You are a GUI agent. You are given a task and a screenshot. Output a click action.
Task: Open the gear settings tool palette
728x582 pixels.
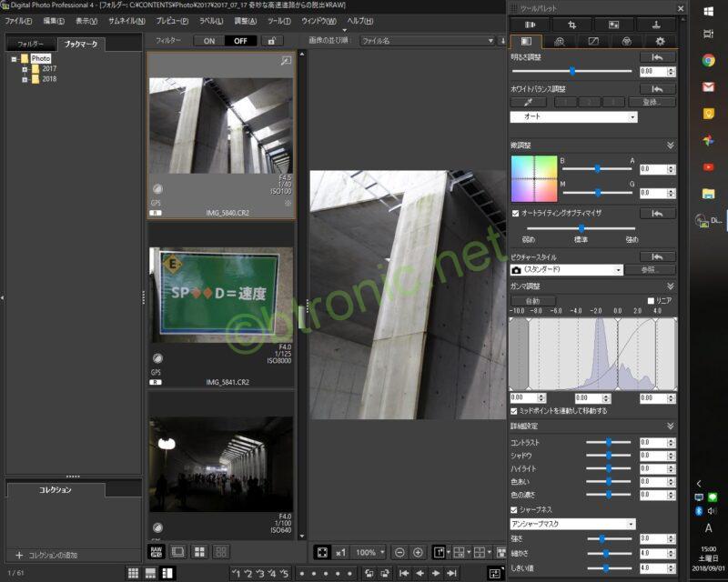coord(660,41)
